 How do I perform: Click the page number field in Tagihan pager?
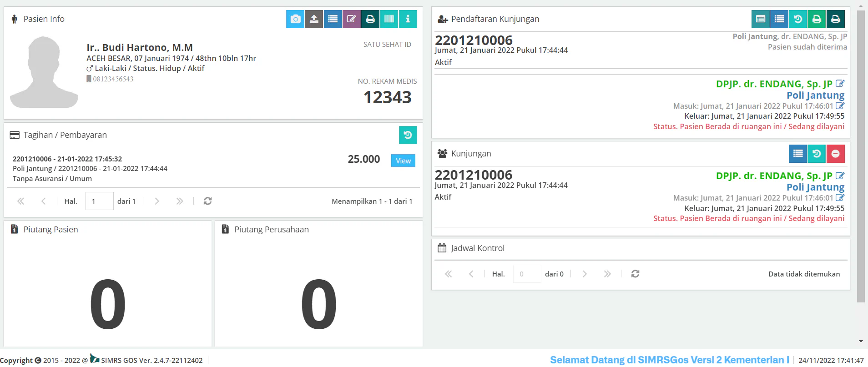click(100, 201)
